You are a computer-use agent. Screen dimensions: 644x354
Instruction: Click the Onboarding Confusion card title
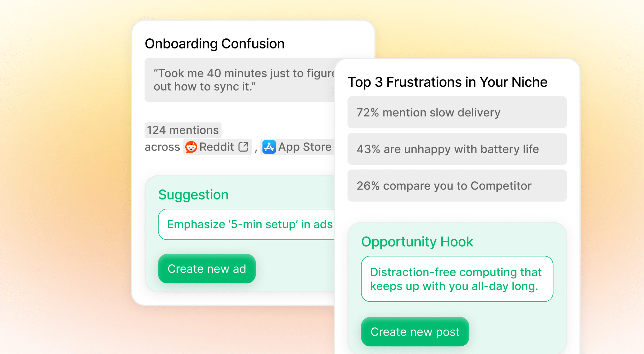tap(215, 44)
